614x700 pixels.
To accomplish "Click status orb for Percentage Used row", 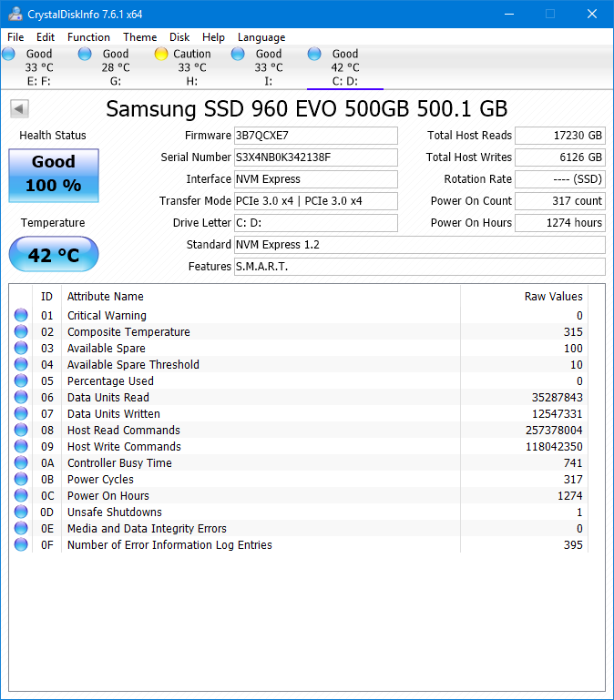I will (x=21, y=380).
